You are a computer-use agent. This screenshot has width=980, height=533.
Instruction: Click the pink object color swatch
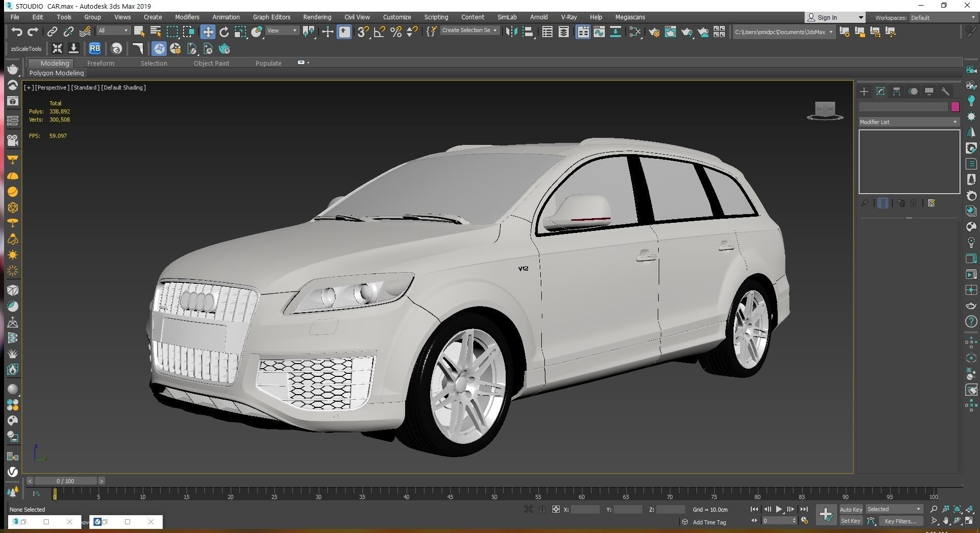click(x=955, y=107)
